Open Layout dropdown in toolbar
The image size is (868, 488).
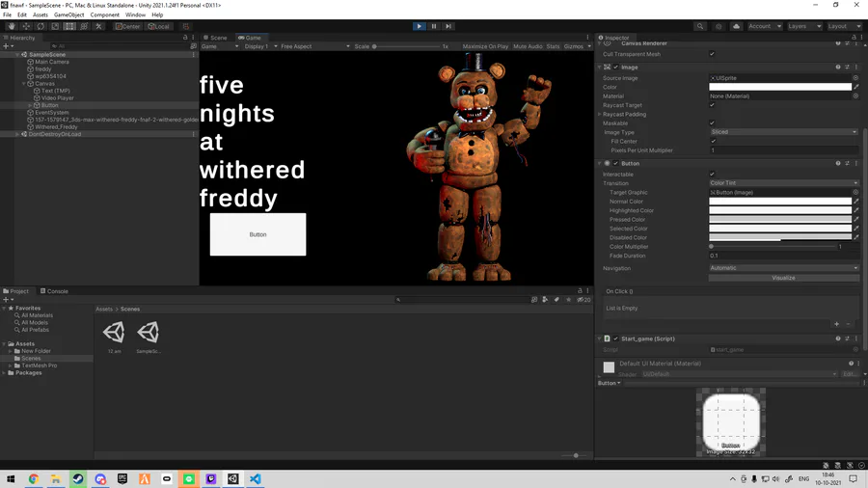coord(844,26)
